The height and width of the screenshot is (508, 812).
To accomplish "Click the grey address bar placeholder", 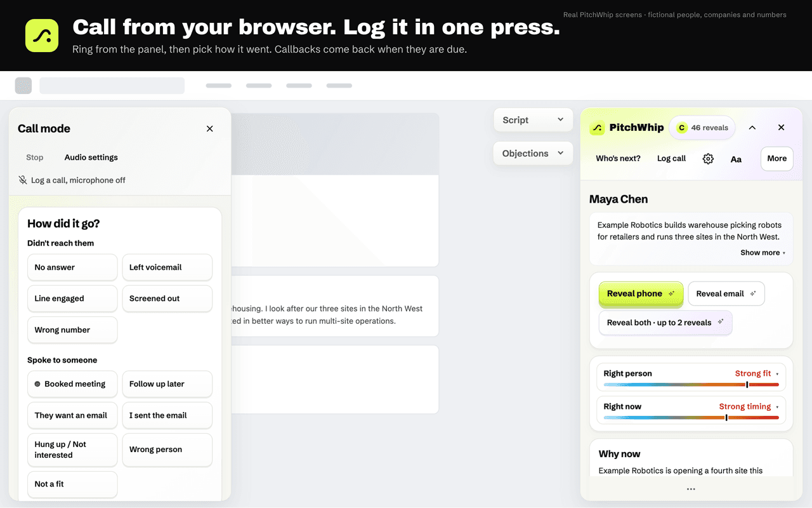I will pos(112,86).
